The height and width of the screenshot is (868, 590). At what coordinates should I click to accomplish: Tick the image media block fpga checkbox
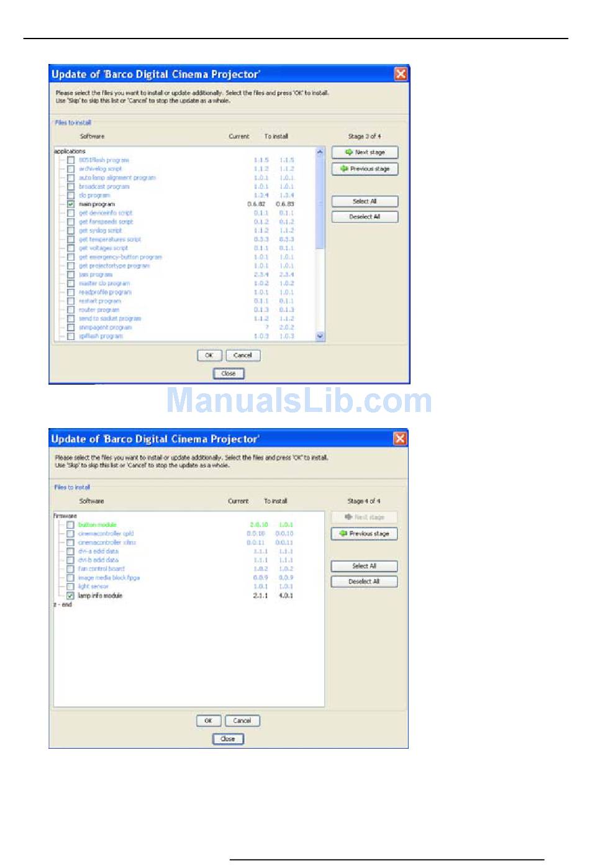click(x=70, y=578)
